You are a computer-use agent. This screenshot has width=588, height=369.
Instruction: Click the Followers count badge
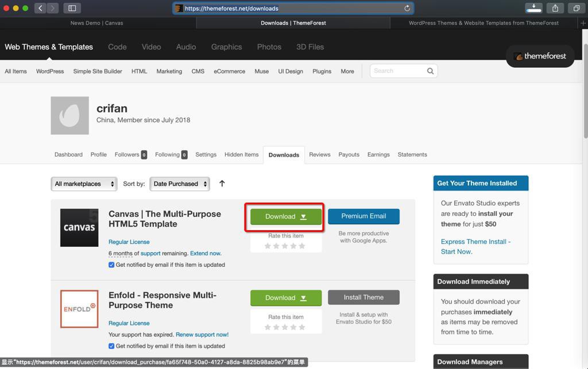(x=144, y=155)
